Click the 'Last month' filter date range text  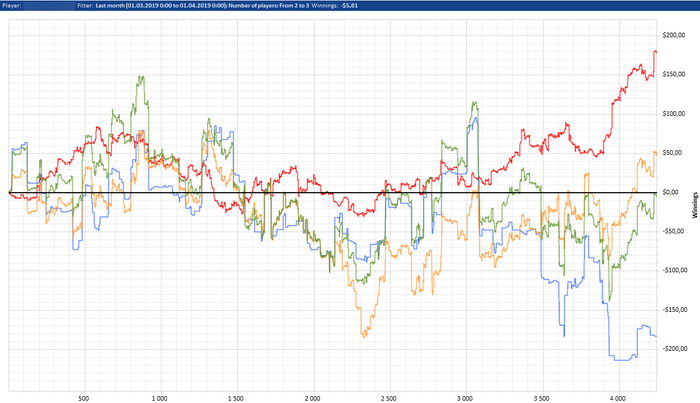(161, 6)
